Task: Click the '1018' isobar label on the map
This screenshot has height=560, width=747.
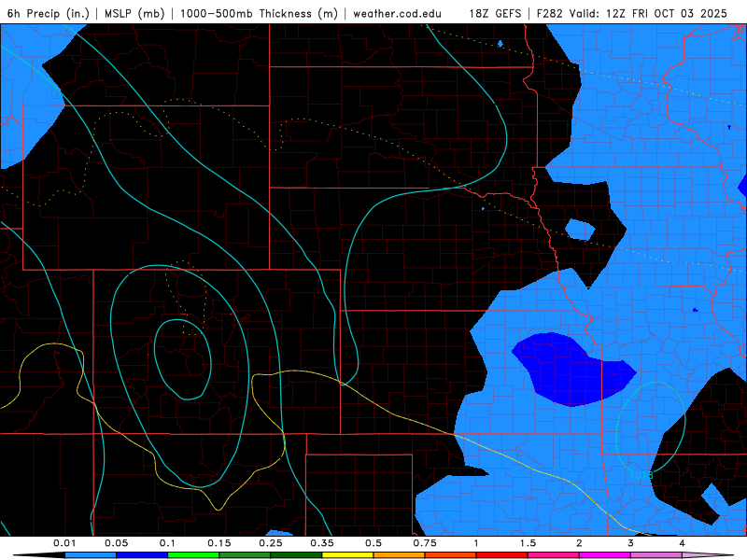Action: tap(641, 475)
